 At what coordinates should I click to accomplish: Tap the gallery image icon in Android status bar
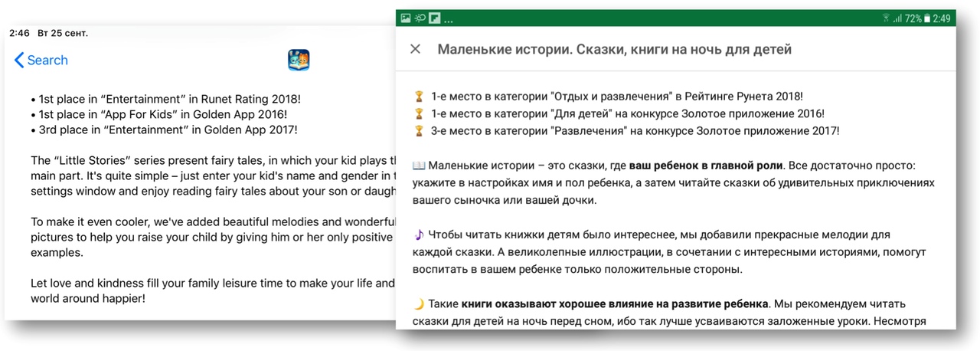coord(406,18)
